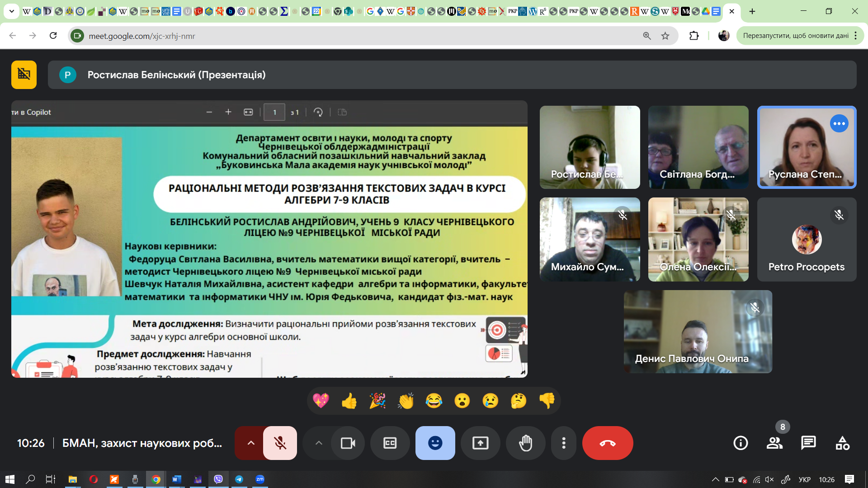Raise hand using the hand icon
Image resolution: width=868 pixels, height=488 pixels.
525,443
